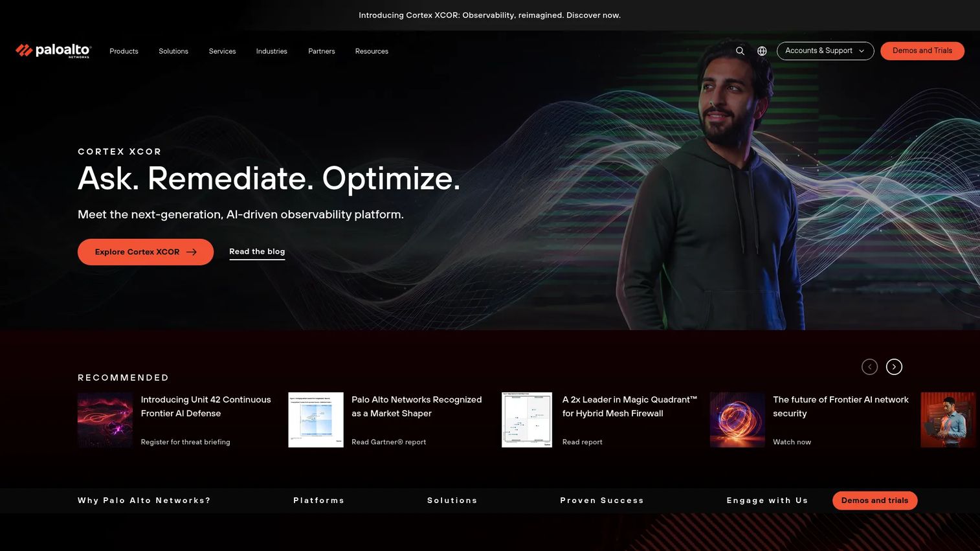This screenshot has width=980, height=551.
Task: Open the Frontier AI network security thumbnail
Action: pos(737,420)
